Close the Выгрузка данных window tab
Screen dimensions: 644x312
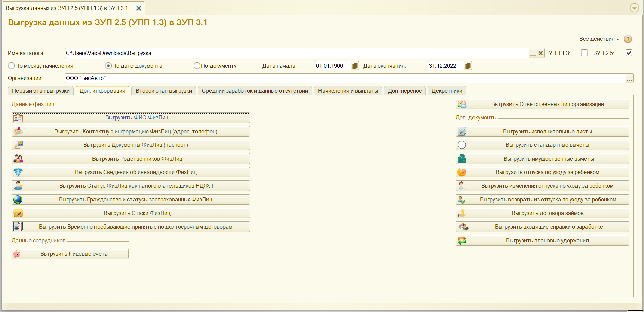tap(139, 8)
